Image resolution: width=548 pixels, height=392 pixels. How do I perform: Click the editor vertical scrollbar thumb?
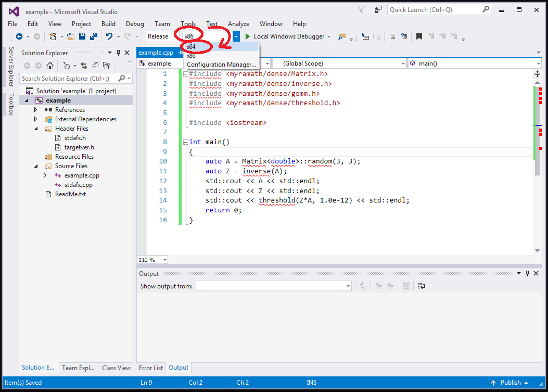click(537, 130)
